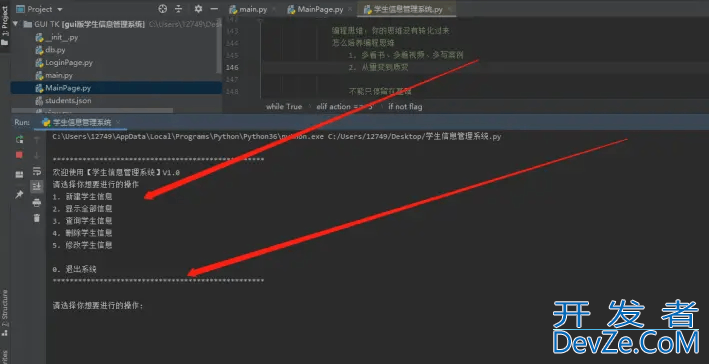Click the welcome line '欢迎使用【学生信息管理系统】V1.0'
709x364 pixels.
pos(116,172)
